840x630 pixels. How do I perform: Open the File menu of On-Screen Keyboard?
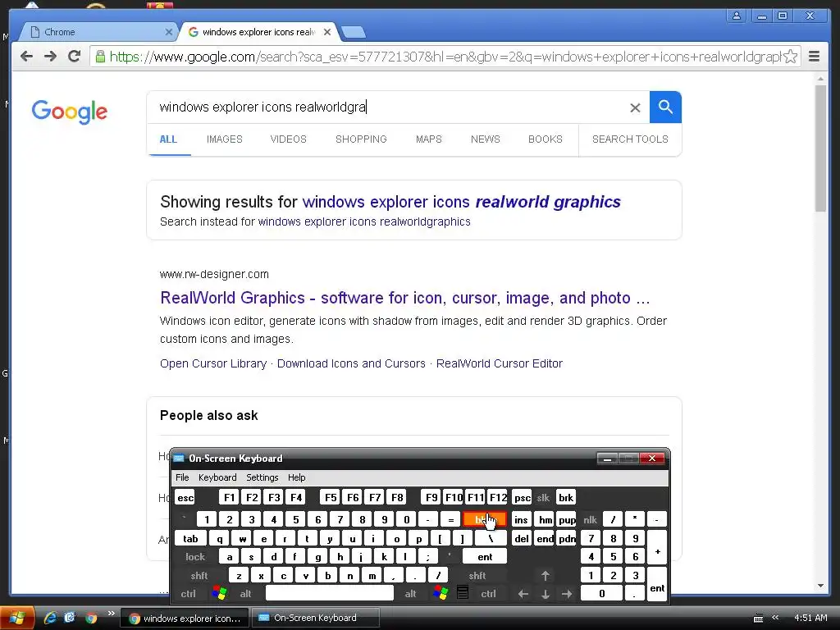182,477
